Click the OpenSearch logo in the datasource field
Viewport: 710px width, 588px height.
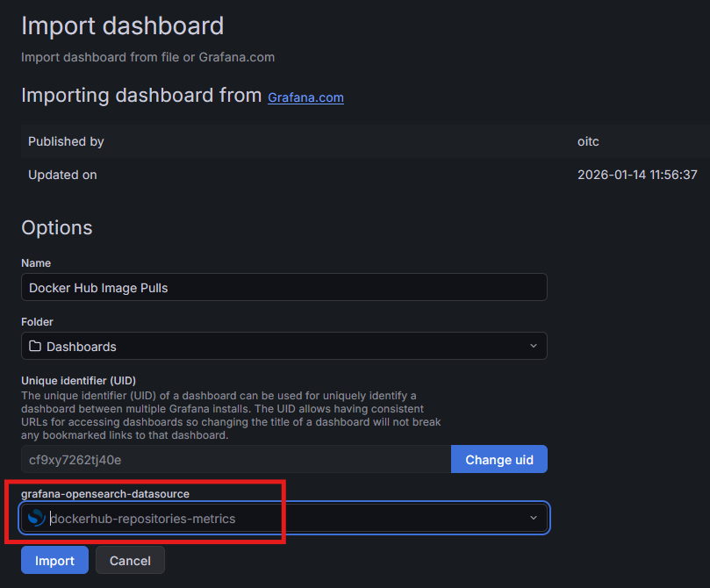(x=36, y=518)
